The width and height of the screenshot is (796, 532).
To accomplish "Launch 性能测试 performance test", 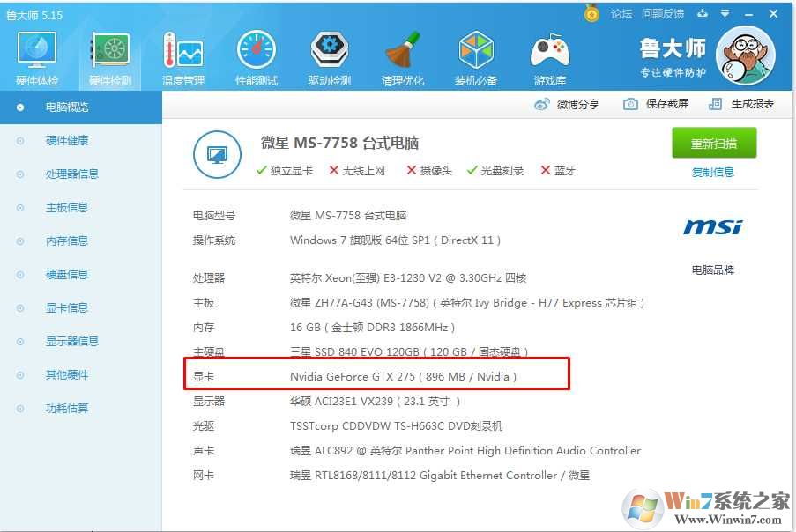I will tap(257, 58).
